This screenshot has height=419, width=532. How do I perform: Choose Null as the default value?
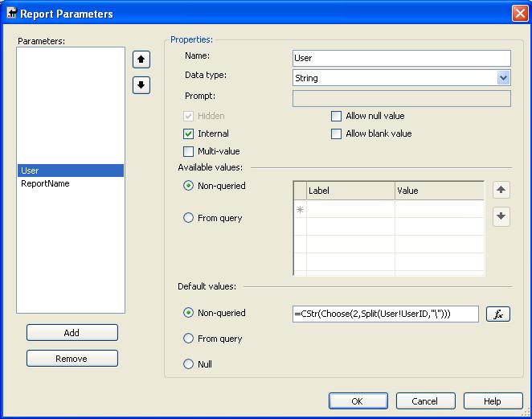189,364
